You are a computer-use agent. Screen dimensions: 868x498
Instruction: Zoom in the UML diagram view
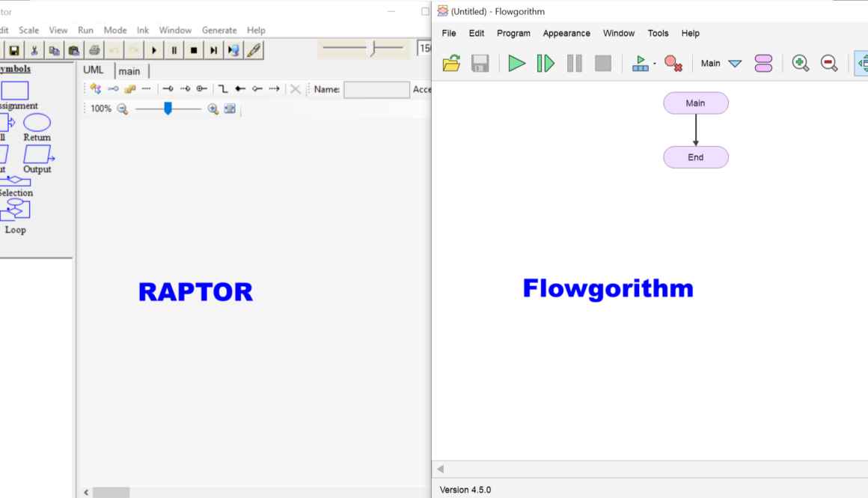(213, 109)
